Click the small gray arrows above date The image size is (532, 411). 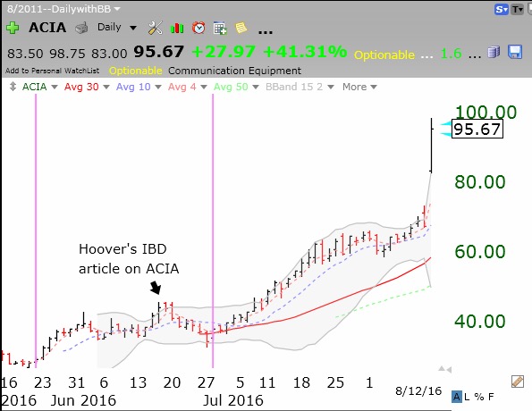[x=444, y=369]
